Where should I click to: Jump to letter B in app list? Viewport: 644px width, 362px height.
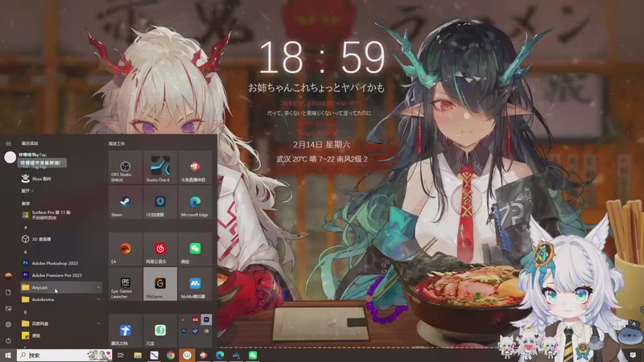tap(25, 312)
